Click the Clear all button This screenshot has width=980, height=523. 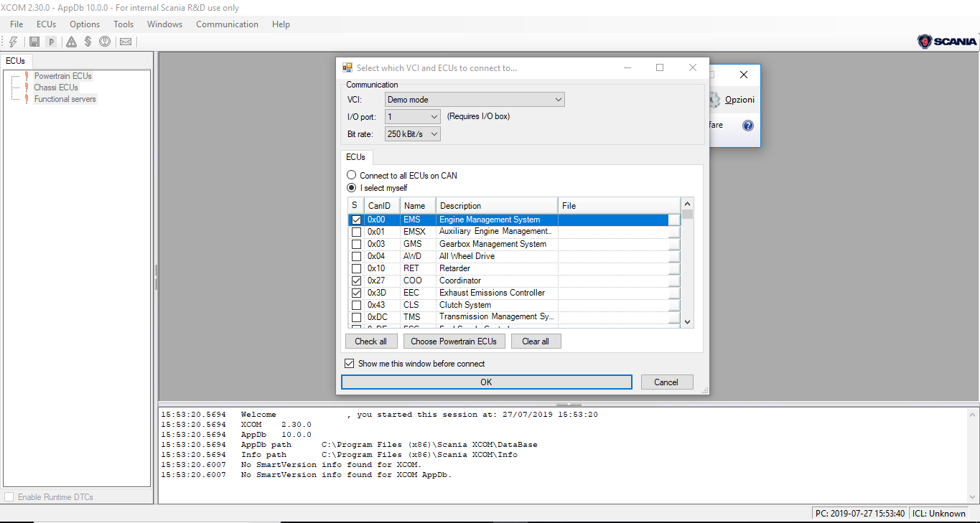[536, 341]
